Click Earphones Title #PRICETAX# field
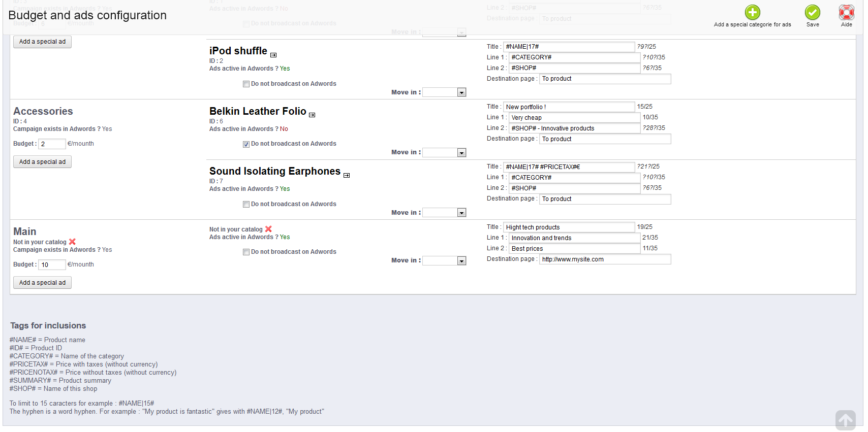The image size is (868, 432). [569, 167]
